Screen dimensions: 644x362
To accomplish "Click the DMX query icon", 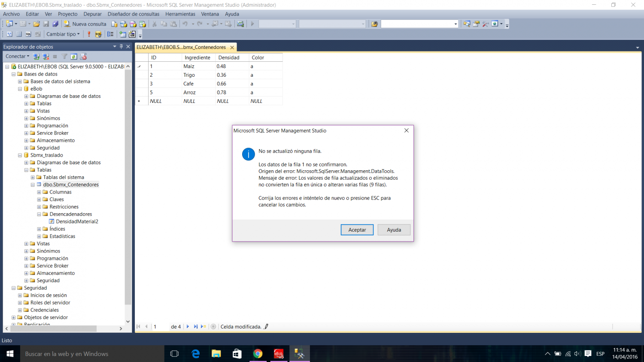I will [133, 24].
